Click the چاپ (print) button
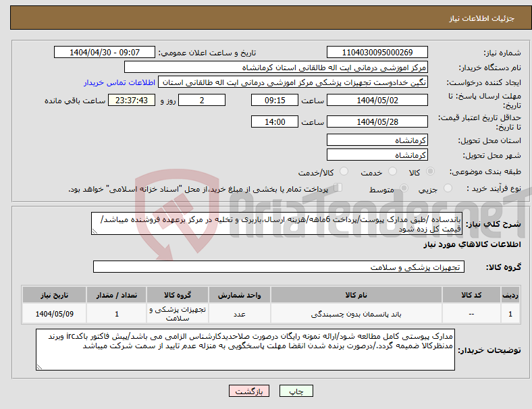The width and height of the screenshot is (532, 409). pyautogui.click(x=296, y=391)
